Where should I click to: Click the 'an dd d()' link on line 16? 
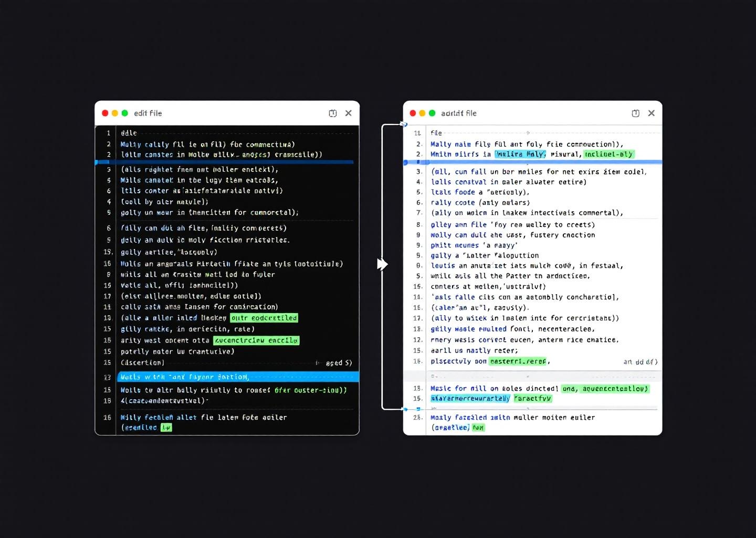tap(640, 361)
